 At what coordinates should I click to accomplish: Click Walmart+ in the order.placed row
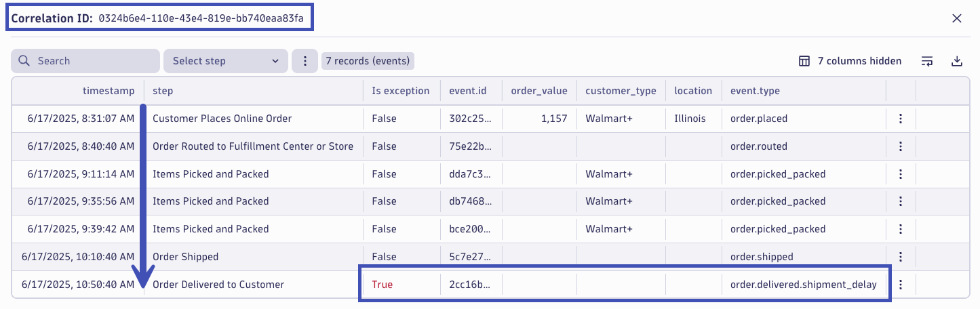pyautogui.click(x=609, y=119)
